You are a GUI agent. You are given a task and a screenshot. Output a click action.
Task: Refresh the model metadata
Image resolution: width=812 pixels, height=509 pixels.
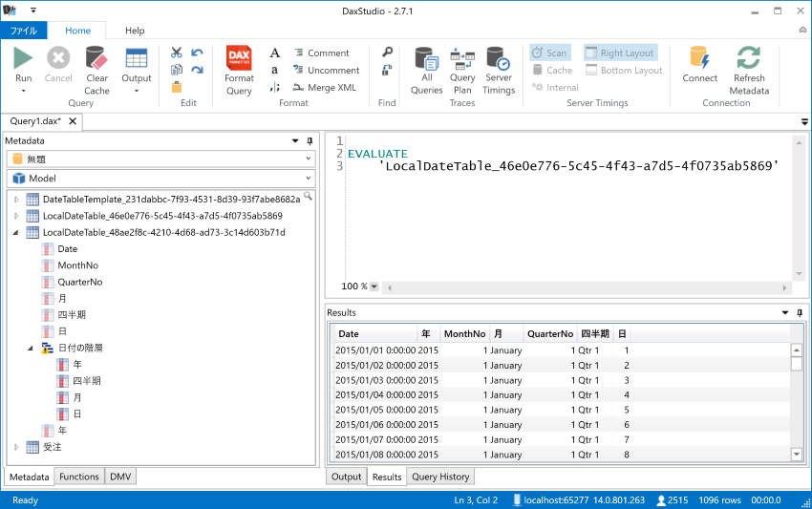pyautogui.click(x=749, y=71)
